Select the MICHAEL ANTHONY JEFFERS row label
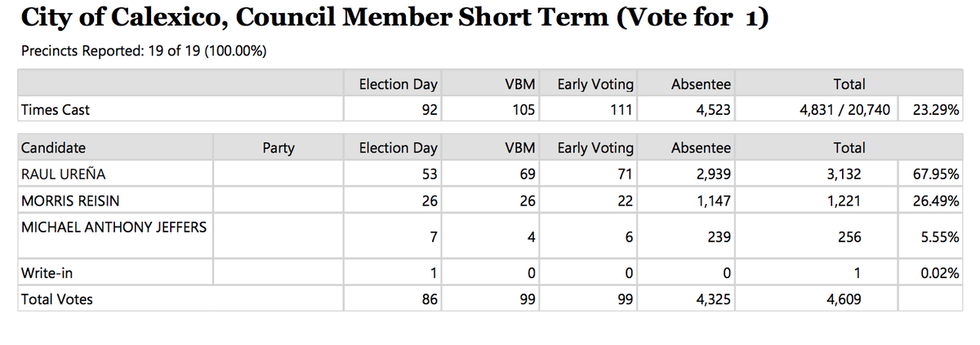The width and height of the screenshot is (980, 345). point(114,227)
